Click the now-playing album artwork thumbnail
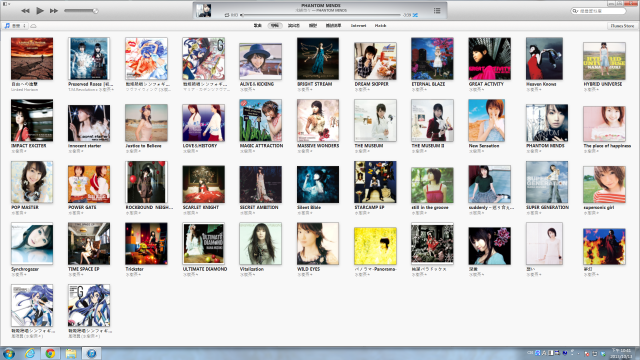The width and height of the screenshot is (640, 360). [203, 11]
